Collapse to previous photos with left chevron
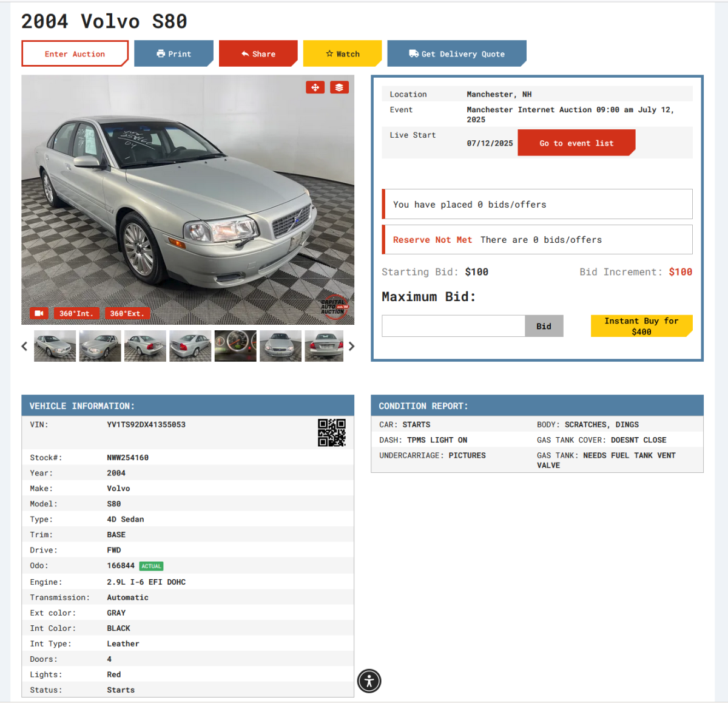The image size is (728, 703). click(24, 346)
